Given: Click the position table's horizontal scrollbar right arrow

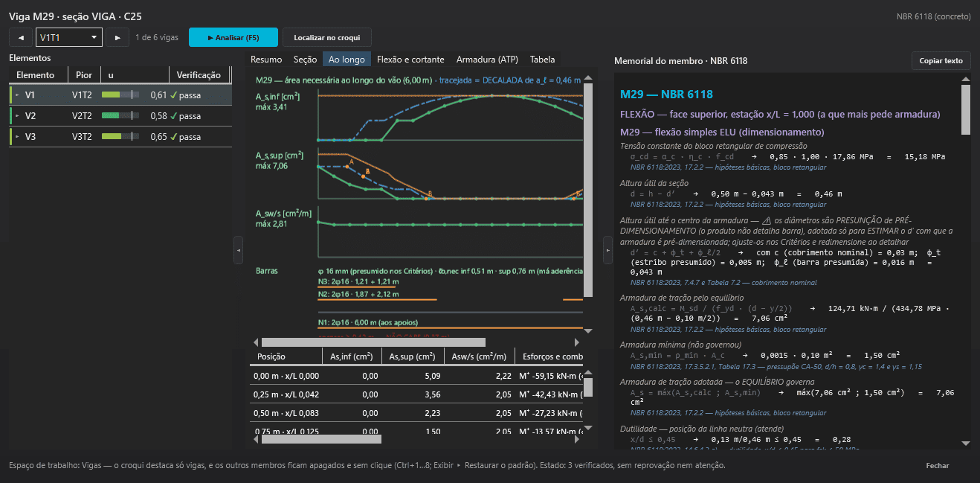Looking at the screenshot, I should pos(577,439).
